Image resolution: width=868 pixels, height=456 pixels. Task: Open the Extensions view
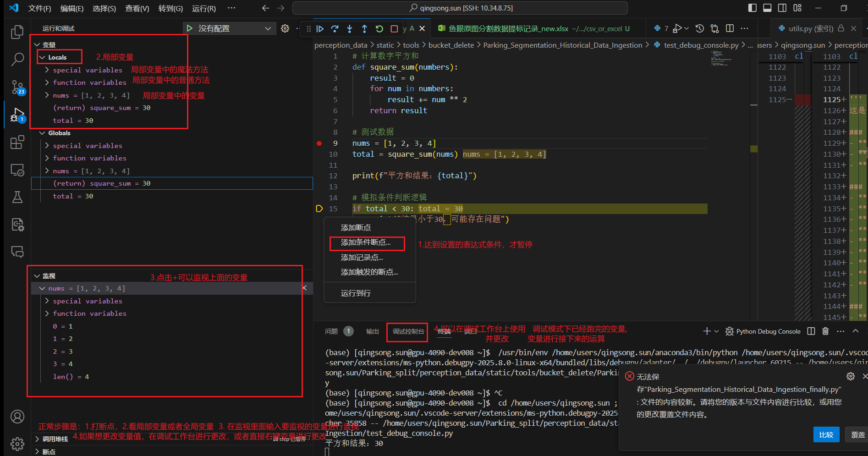[17, 142]
